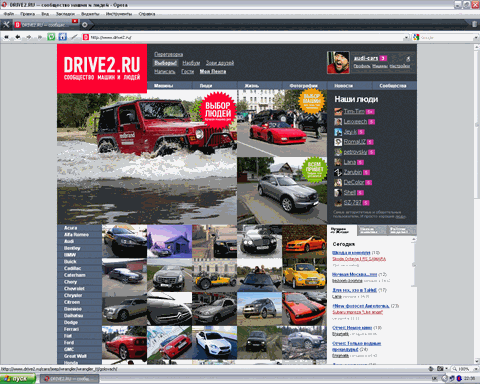Go forward with the forward arrow
Image resolution: width=480 pixels, height=384 pixels.
(x=29, y=37)
